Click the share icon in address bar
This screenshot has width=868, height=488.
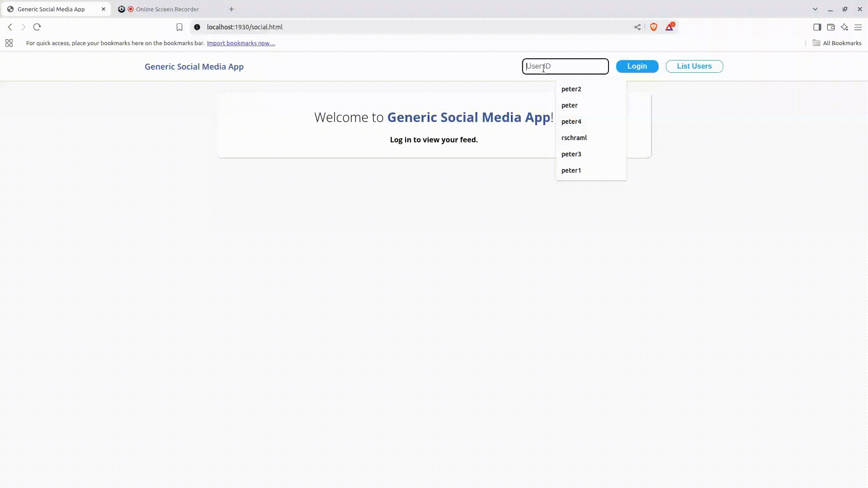pos(637,27)
